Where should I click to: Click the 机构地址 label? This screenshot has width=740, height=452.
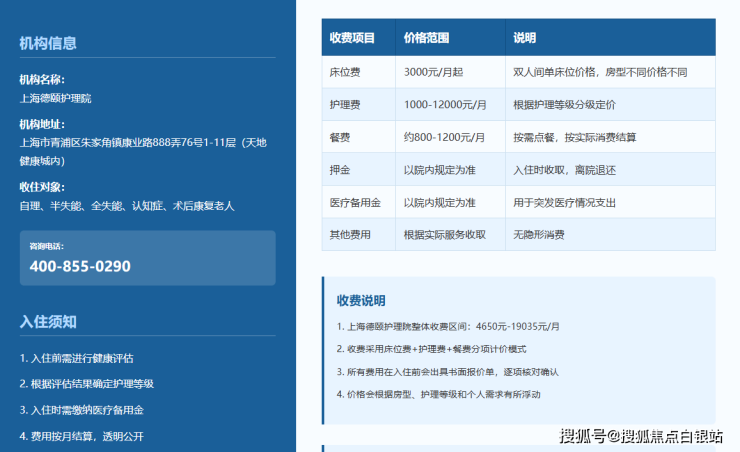click(x=42, y=125)
